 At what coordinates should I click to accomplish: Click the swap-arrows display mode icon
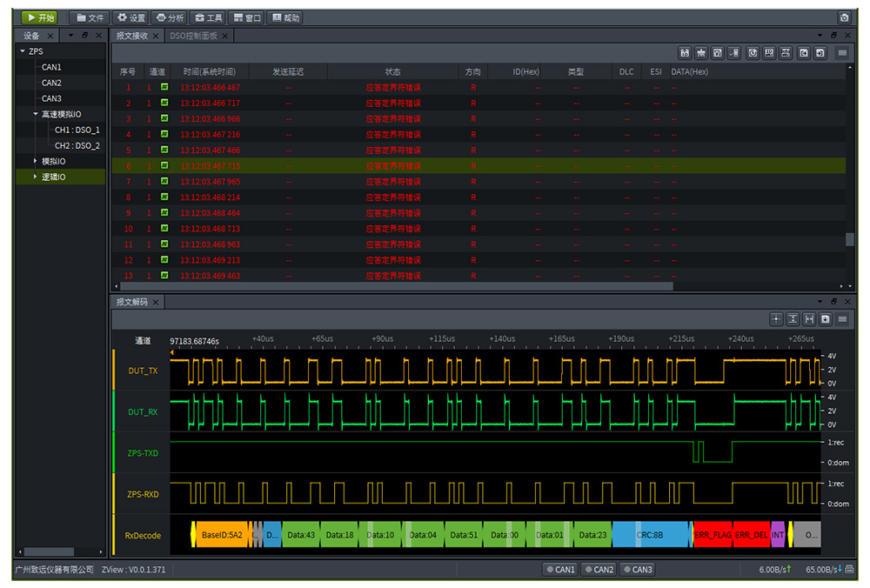(786, 53)
